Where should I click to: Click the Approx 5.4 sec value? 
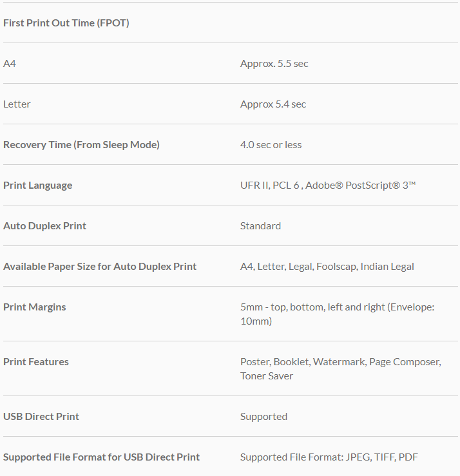click(273, 104)
